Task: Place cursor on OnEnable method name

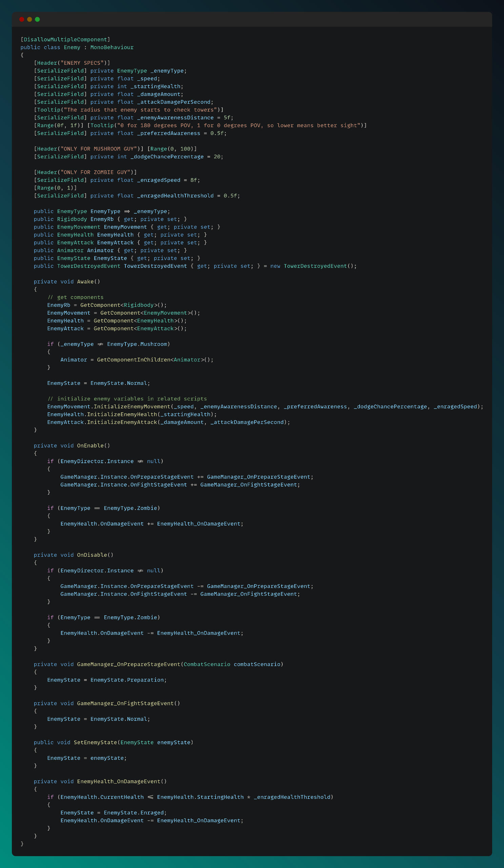Action: click(90, 446)
